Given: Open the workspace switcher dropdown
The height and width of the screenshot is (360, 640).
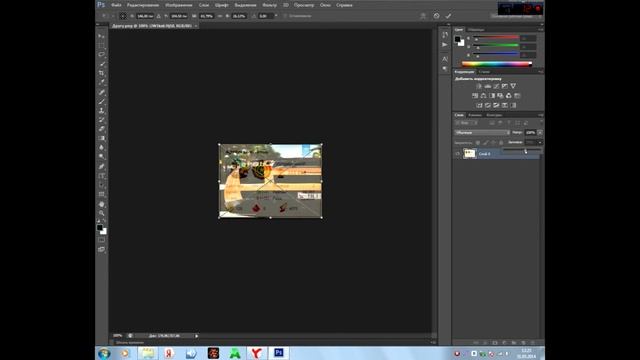Looking at the screenshot, I should tap(517, 16).
